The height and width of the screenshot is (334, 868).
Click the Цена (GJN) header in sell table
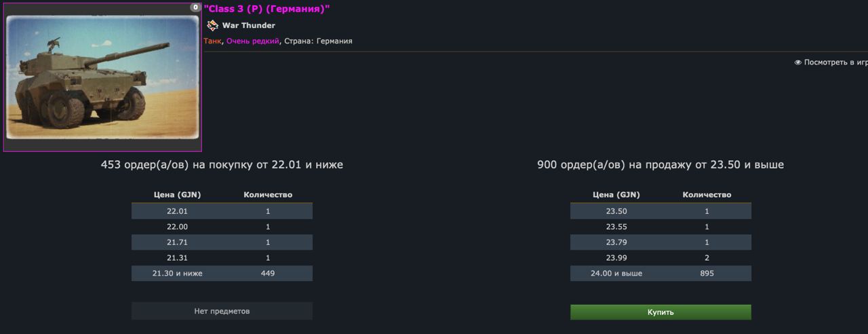coord(616,195)
